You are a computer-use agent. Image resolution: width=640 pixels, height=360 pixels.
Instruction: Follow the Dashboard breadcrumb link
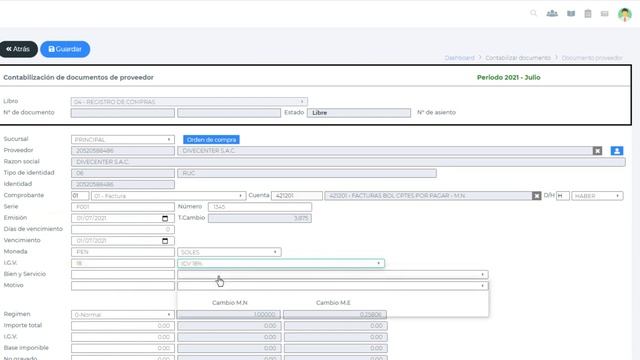click(x=460, y=58)
